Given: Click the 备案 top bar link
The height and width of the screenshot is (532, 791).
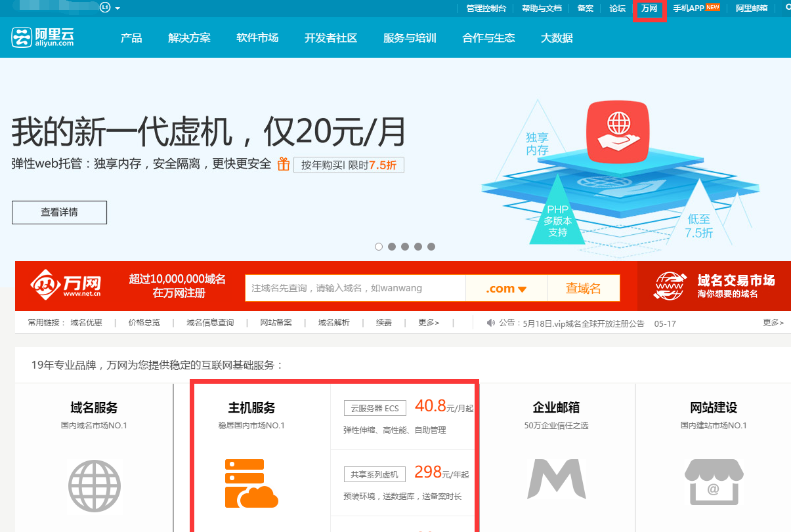Looking at the screenshot, I should pyautogui.click(x=586, y=9).
